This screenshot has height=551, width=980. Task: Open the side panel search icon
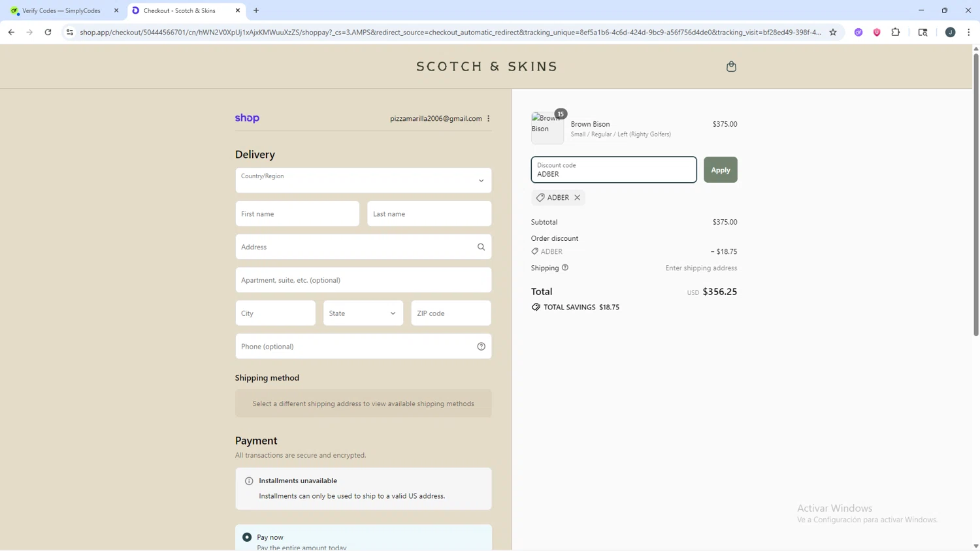[x=923, y=32]
